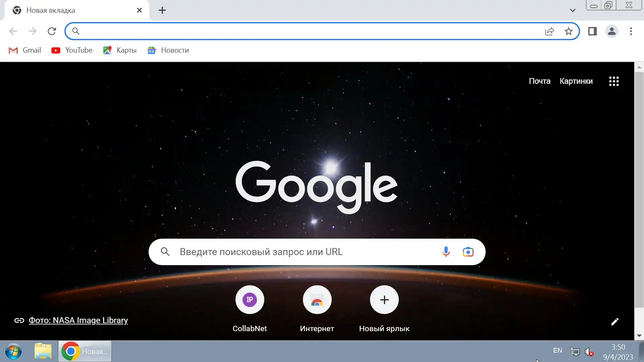Open Google Lens image search
The image size is (644, 362).
point(468,252)
